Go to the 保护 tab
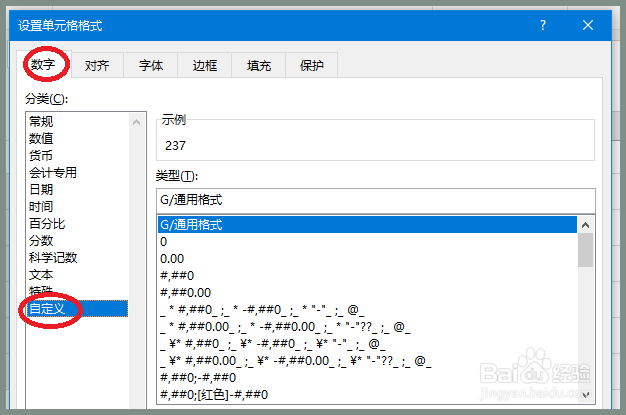The image size is (626, 415). coord(312,65)
